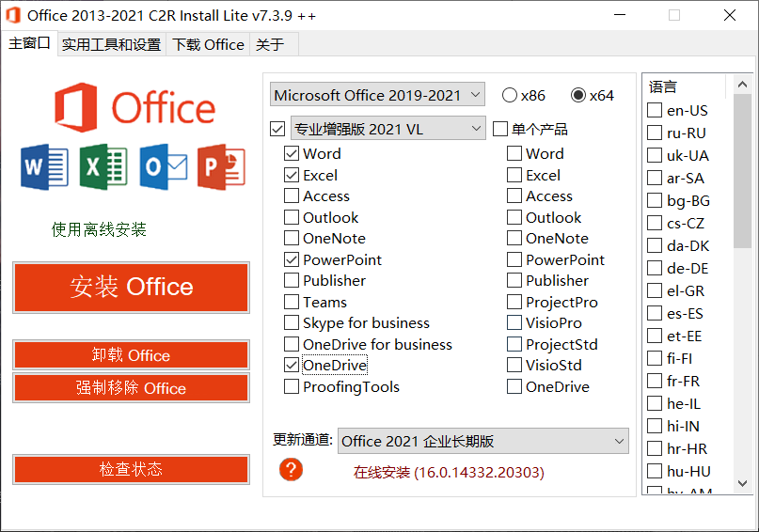The width and height of the screenshot is (759, 532).
Task: Enable OneNote in the suite list
Action: 292,238
